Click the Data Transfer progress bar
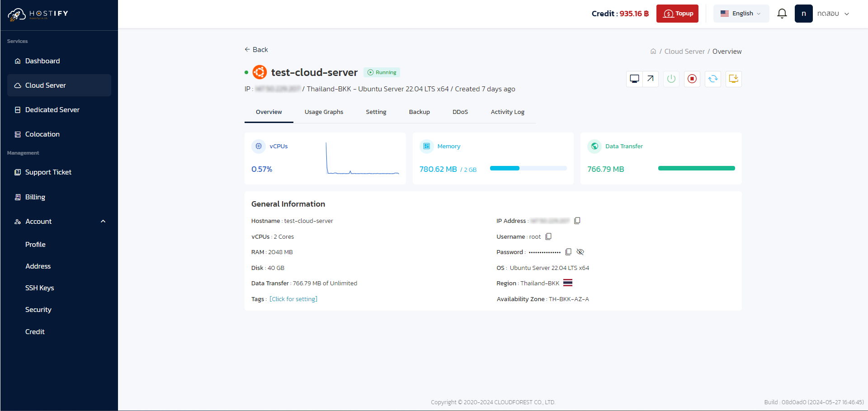 click(696, 168)
